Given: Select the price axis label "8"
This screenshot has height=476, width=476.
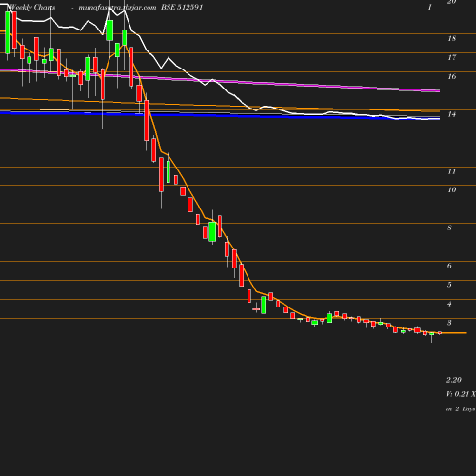Looking at the screenshot, I should [449, 228].
